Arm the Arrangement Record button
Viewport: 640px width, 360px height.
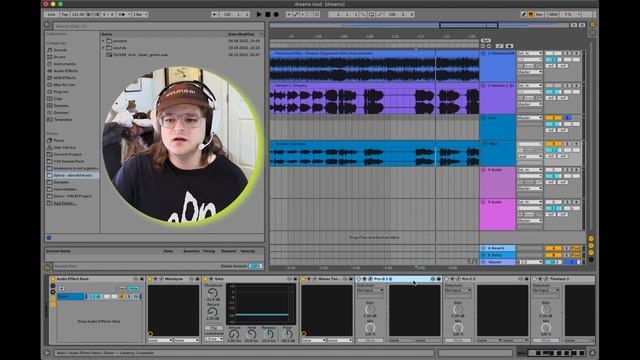point(276,14)
